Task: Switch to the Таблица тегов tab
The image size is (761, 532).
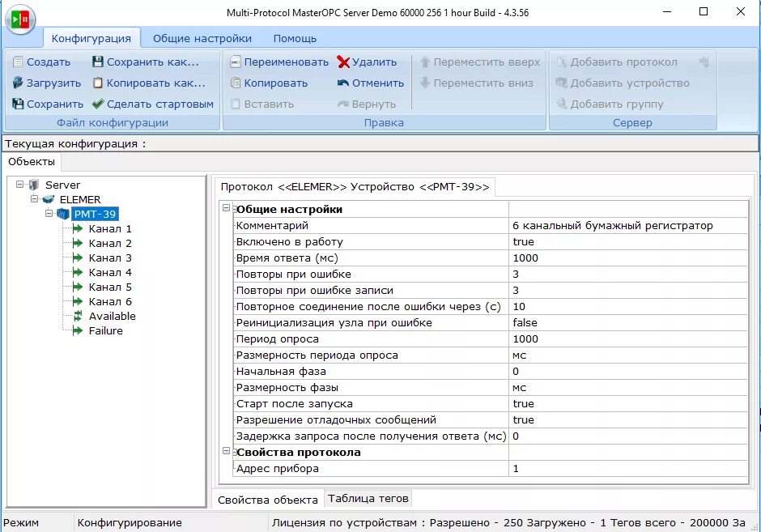Action: (368, 499)
